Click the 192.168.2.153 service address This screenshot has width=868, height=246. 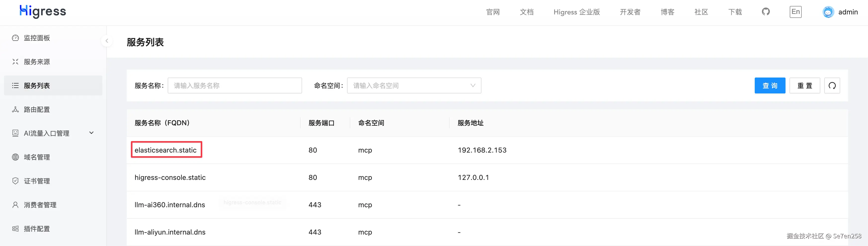[482, 150]
